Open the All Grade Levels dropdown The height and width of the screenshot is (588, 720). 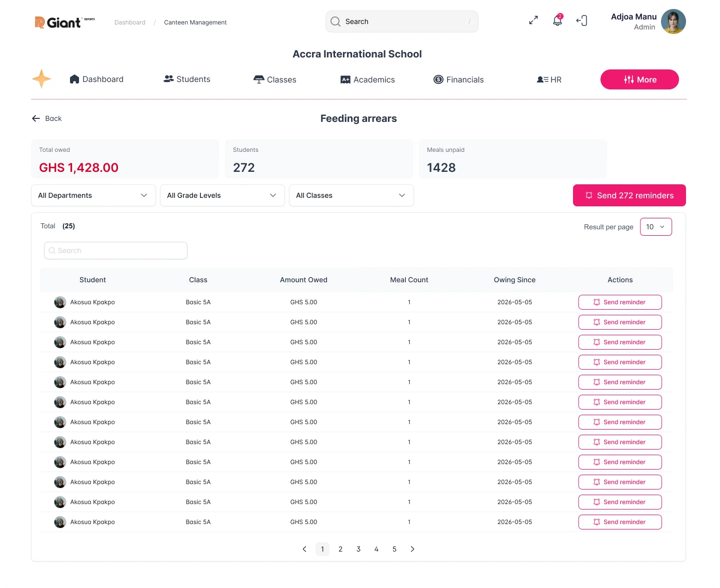click(x=222, y=195)
